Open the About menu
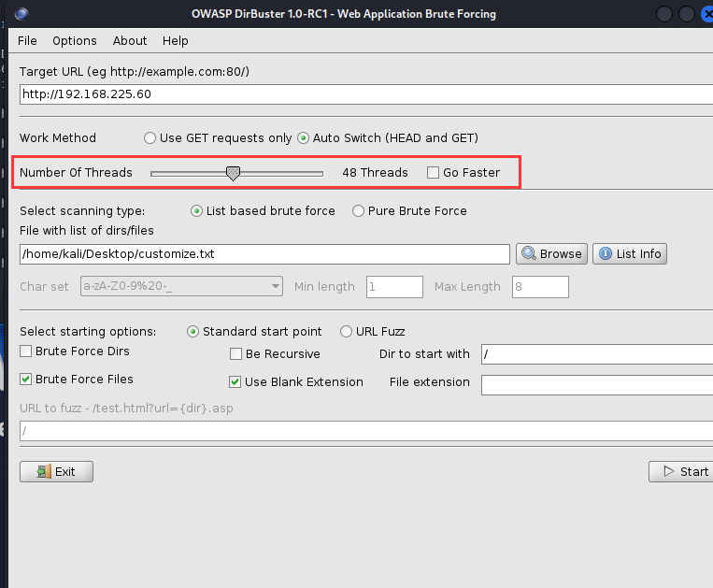Screen dimensions: 713x588 pyautogui.click(x=130, y=41)
